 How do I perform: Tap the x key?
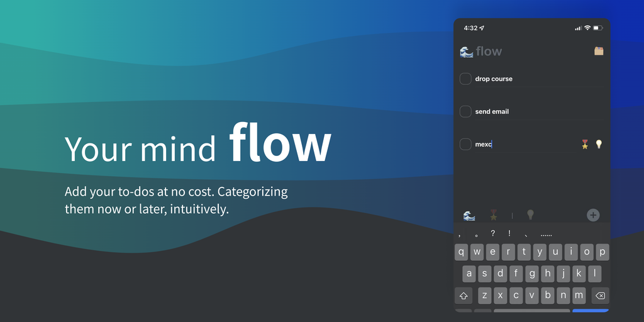click(500, 296)
